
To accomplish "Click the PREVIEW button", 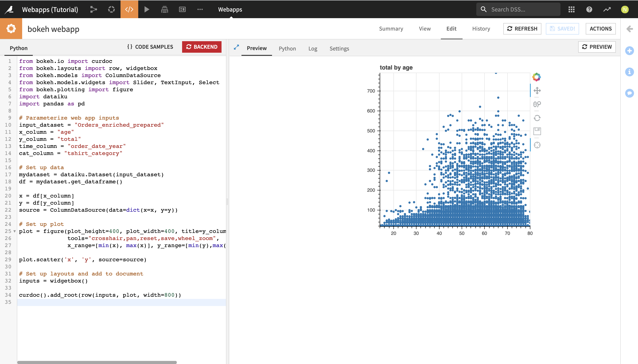I will click(x=597, y=47).
